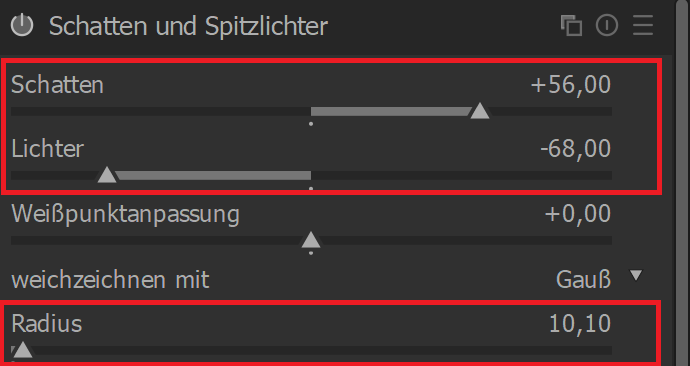Click the Weißpunktanpassung value +0,00
Screen dimensions: 690x366
[x=578, y=214]
